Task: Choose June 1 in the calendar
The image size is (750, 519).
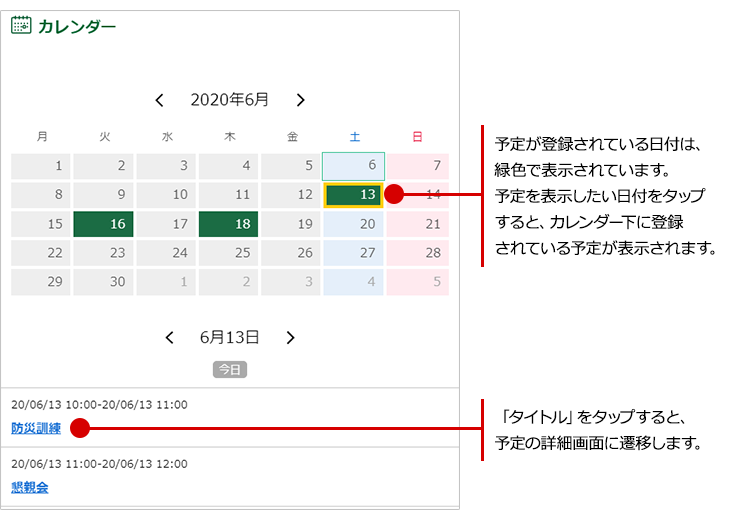Action: tap(41, 166)
